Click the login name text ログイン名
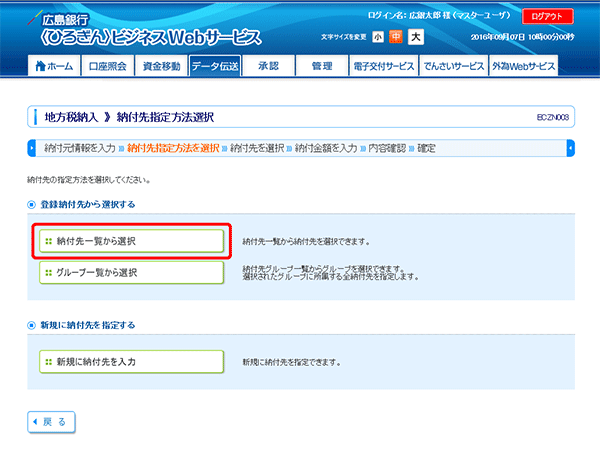The image size is (600, 463). click(x=439, y=16)
